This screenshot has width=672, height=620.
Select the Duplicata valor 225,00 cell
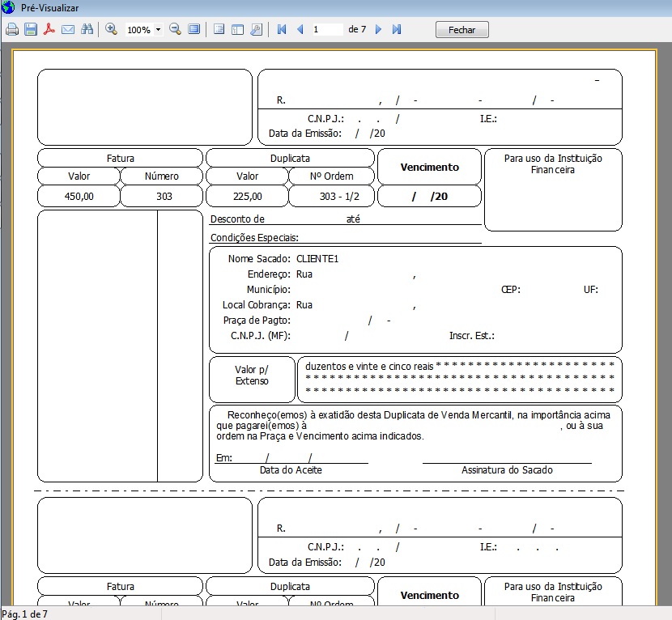(247, 196)
